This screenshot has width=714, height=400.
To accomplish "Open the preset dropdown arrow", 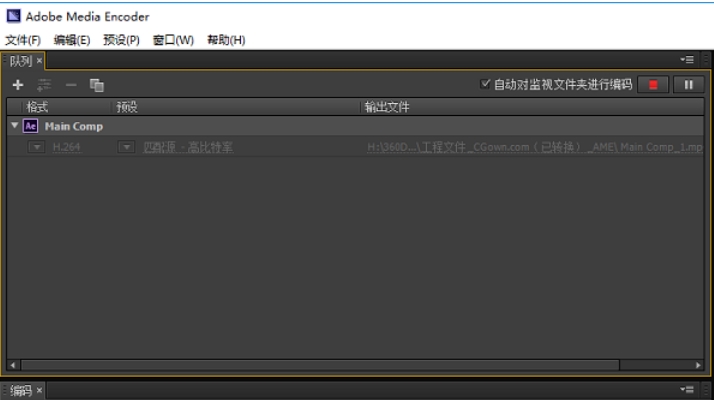I will pyautogui.click(x=126, y=147).
